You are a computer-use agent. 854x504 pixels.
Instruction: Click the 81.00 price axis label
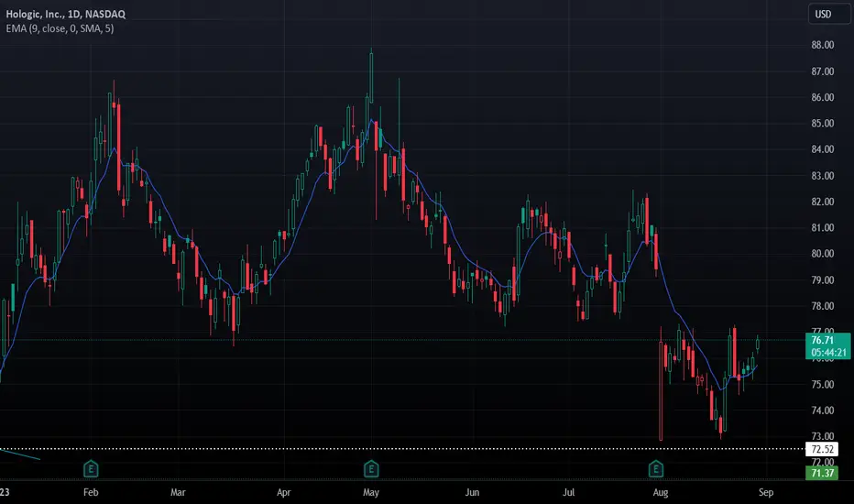click(x=823, y=228)
